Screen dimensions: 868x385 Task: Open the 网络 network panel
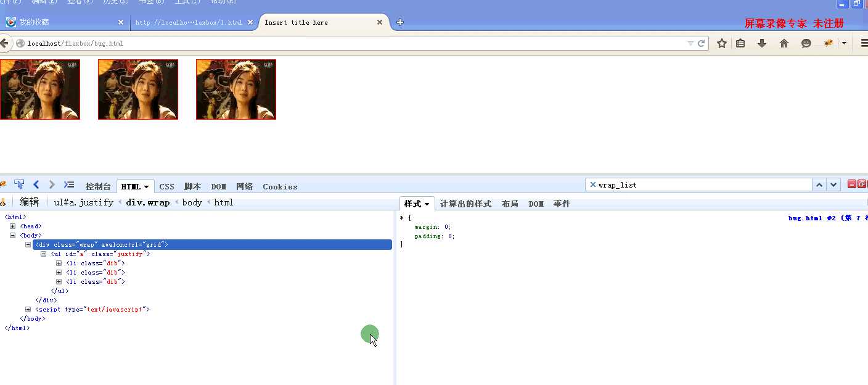tap(245, 186)
